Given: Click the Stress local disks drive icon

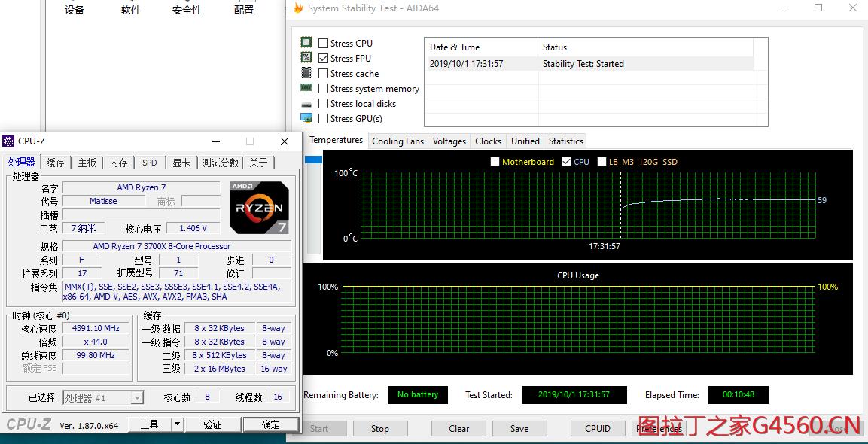Looking at the screenshot, I should (306, 103).
